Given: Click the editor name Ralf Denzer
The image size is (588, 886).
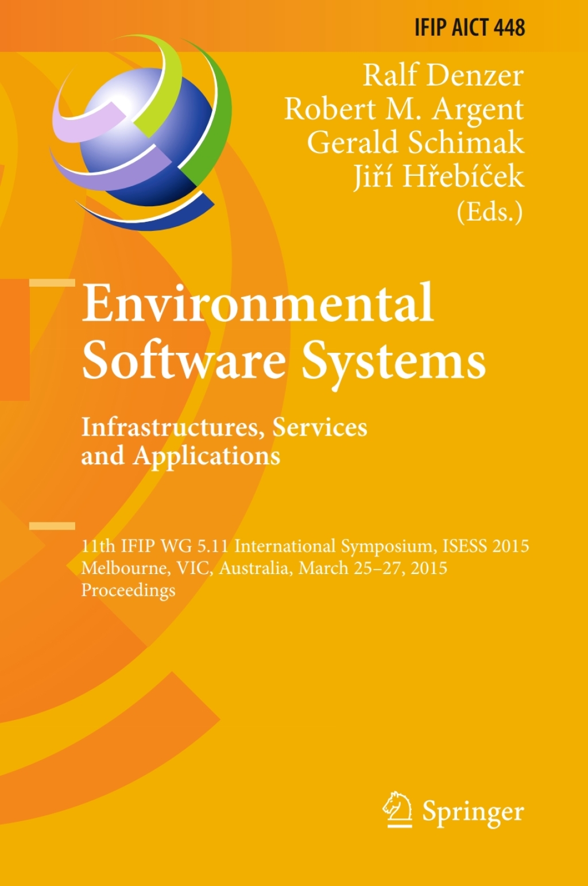Looking at the screenshot, I should pos(443,75).
